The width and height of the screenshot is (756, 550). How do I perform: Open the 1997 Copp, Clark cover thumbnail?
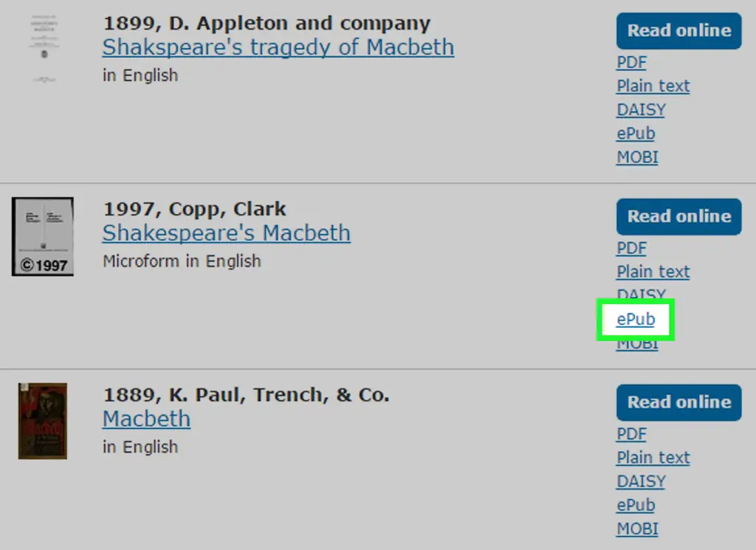point(43,237)
